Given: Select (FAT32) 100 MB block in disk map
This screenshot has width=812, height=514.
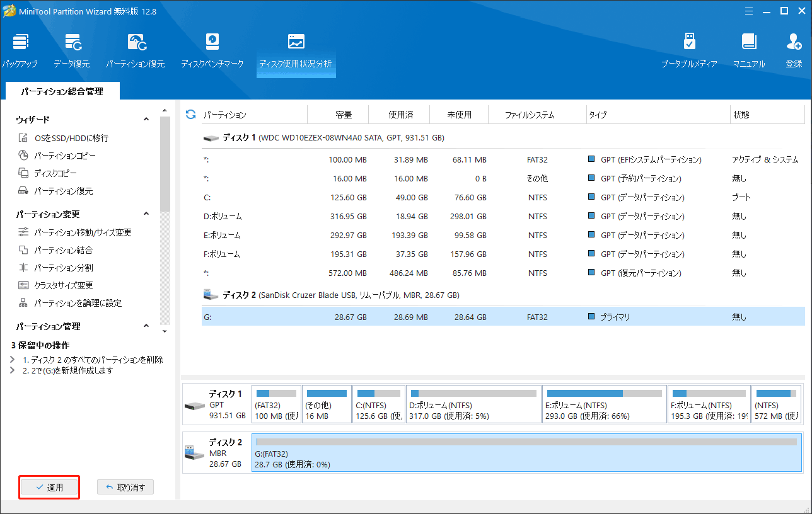Looking at the screenshot, I should (276, 404).
